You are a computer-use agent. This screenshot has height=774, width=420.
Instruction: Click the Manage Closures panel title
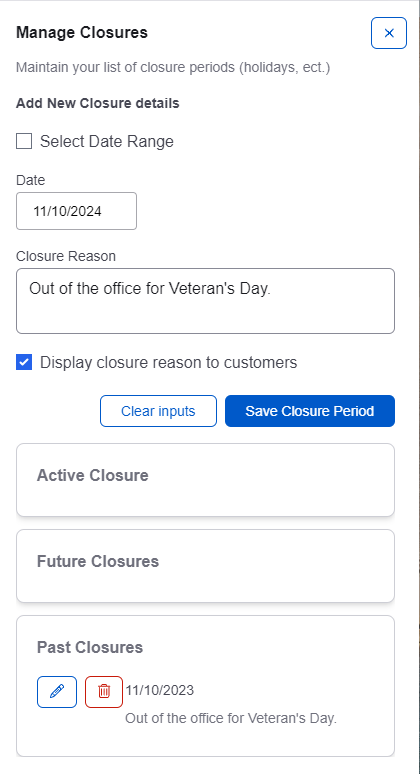[x=82, y=33]
